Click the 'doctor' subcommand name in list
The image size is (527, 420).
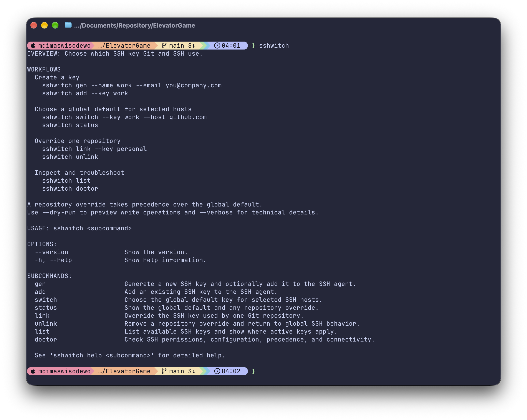[46, 339]
